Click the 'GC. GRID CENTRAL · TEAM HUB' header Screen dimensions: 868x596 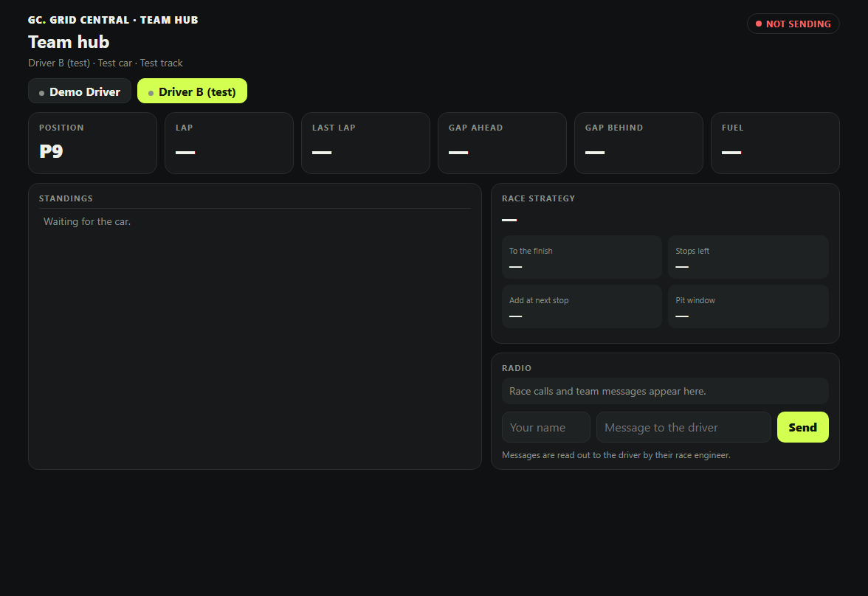point(113,20)
